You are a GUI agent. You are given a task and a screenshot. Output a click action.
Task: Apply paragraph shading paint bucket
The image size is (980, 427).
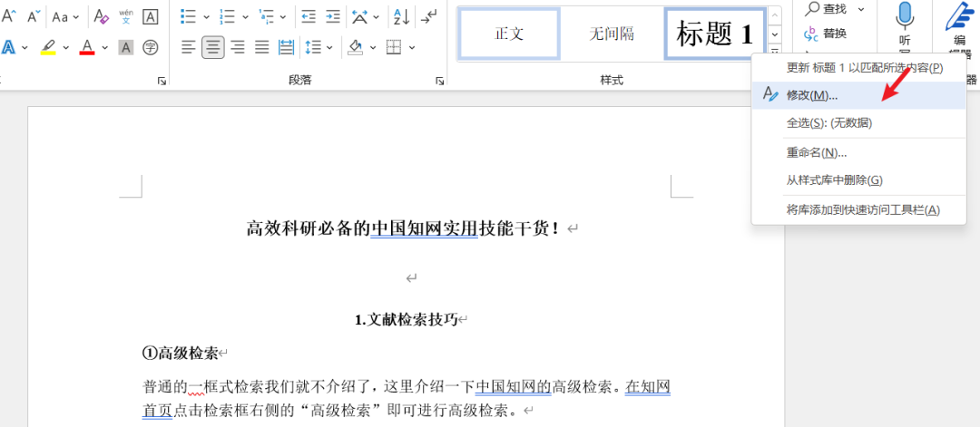coord(355,47)
